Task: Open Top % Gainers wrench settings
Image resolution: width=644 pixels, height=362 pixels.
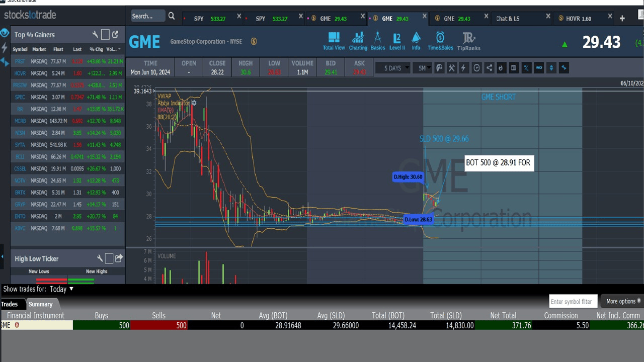Action: (95, 34)
